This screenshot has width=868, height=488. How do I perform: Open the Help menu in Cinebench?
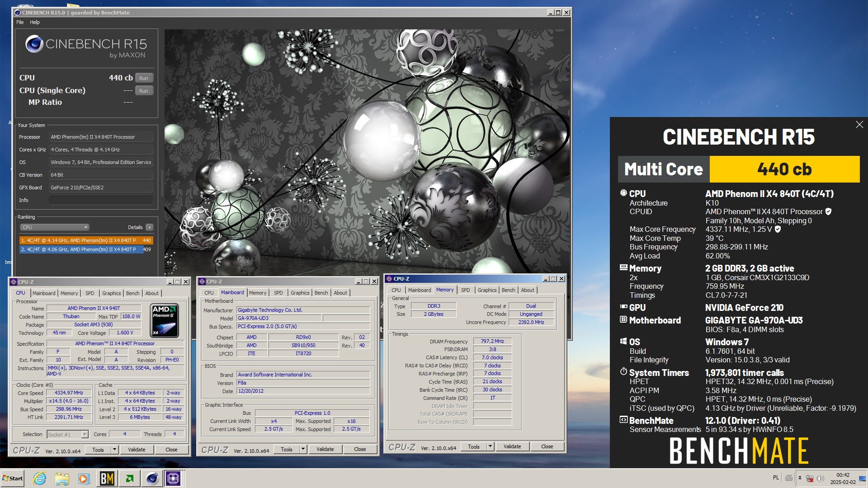(x=35, y=22)
